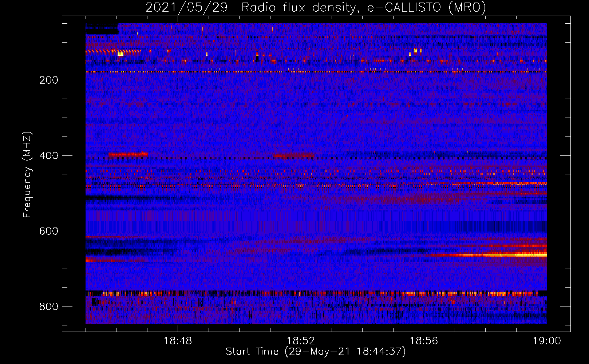The width and height of the screenshot is (589, 364).
Task: Click the Start Time axis label
Action: coord(316,352)
